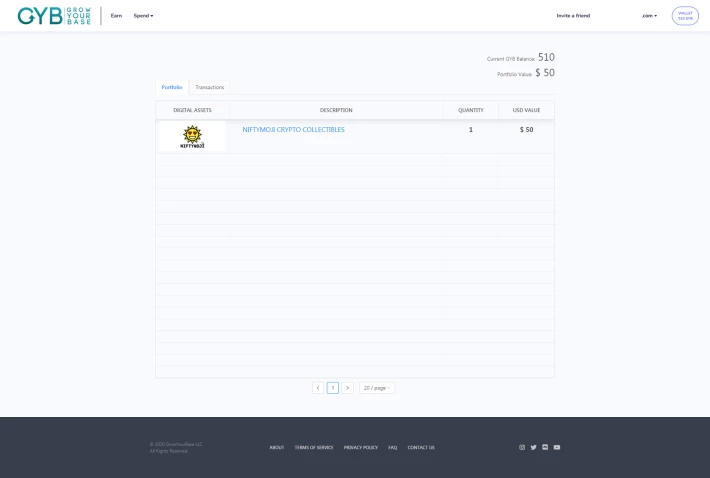The width and height of the screenshot is (710, 478).
Task: Click the $ 50 row value
Action: 527,129
